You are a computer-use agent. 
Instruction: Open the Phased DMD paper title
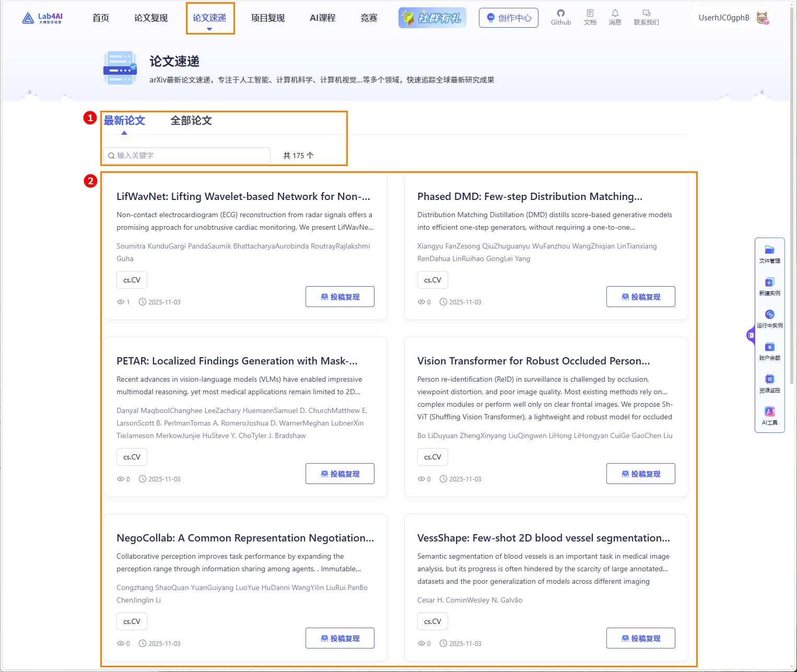point(530,197)
